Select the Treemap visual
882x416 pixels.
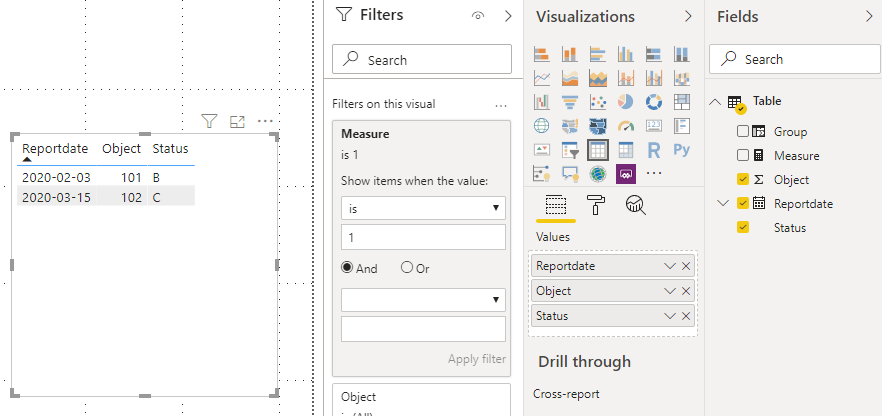[x=682, y=102]
